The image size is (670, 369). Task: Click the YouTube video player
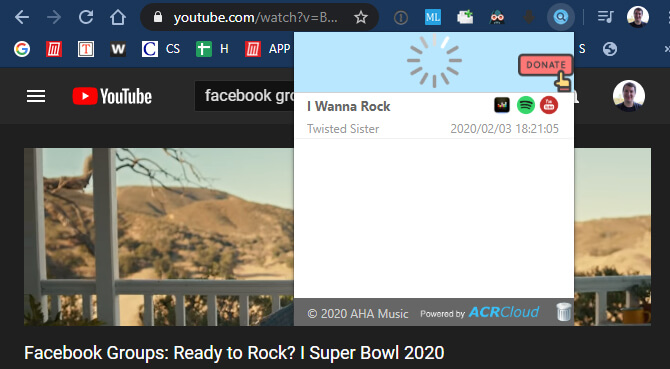159,237
